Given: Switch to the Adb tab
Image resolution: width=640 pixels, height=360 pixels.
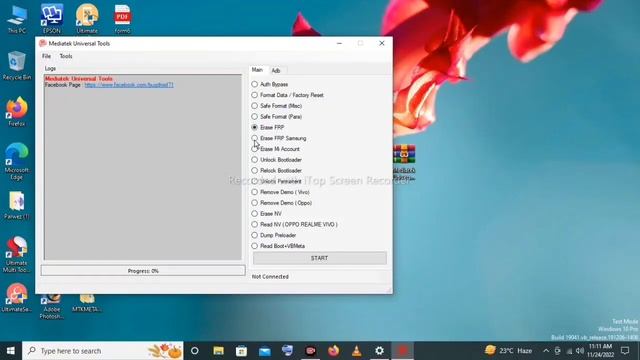Looking at the screenshot, I should 276,71.
